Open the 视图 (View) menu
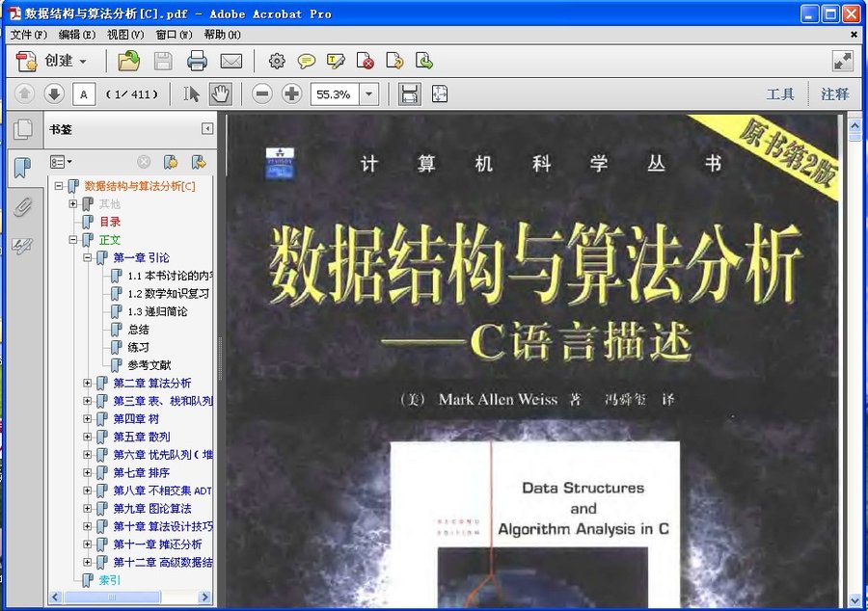Image resolution: width=868 pixels, height=611 pixels. (x=125, y=35)
